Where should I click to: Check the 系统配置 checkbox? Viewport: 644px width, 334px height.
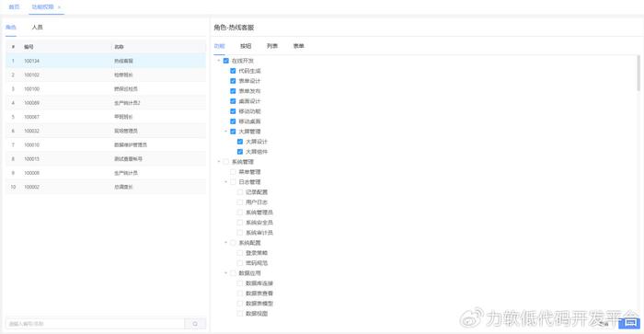pyautogui.click(x=233, y=243)
